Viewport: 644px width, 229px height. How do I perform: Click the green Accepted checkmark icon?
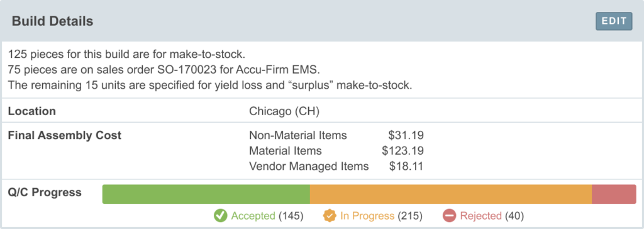(x=221, y=215)
